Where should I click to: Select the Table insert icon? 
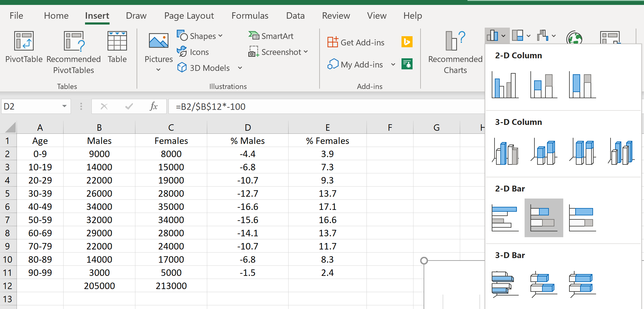[117, 49]
